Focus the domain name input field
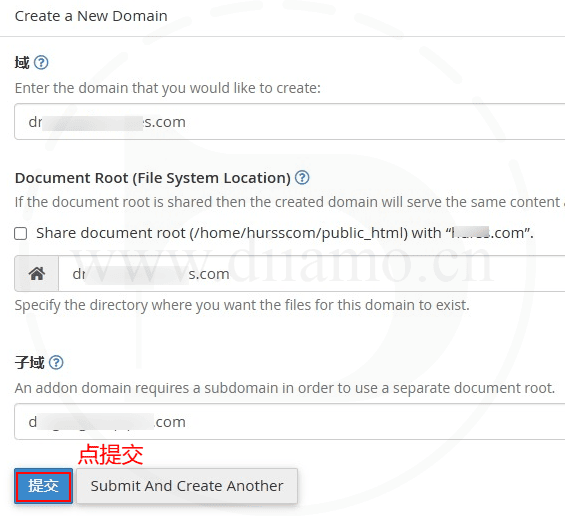This screenshot has width=565, height=516. [x=290, y=121]
